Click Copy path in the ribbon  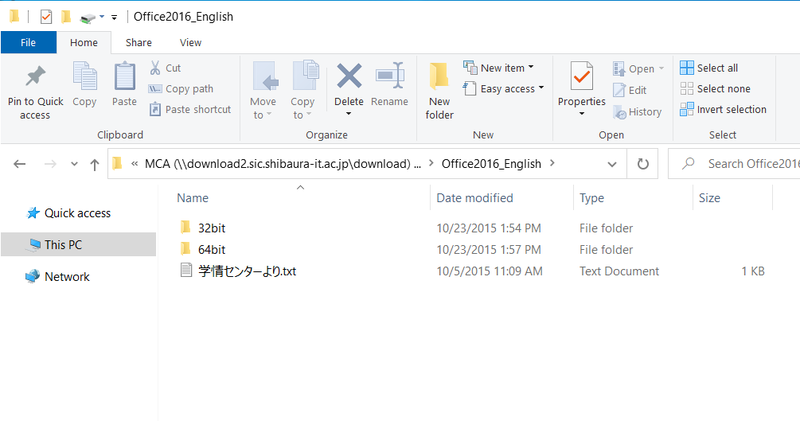point(181,89)
